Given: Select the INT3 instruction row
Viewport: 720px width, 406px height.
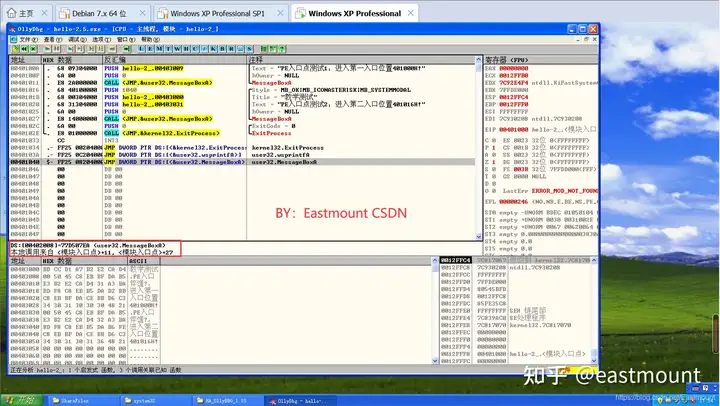Looking at the screenshot, I should (242, 141).
